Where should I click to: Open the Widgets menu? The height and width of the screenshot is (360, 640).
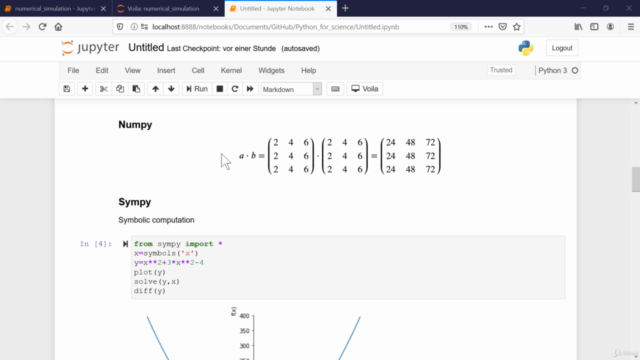271,71
